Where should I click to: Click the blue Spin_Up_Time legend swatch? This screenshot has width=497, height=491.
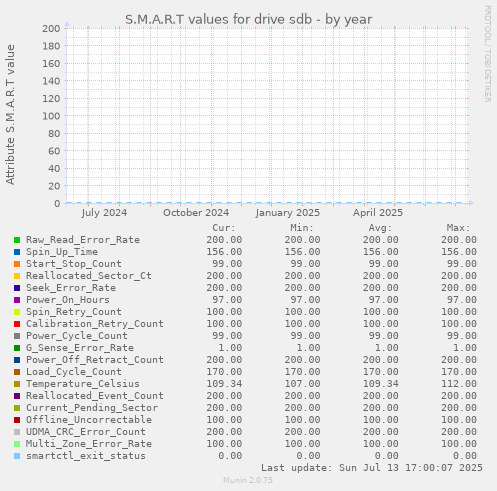point(17,252)
